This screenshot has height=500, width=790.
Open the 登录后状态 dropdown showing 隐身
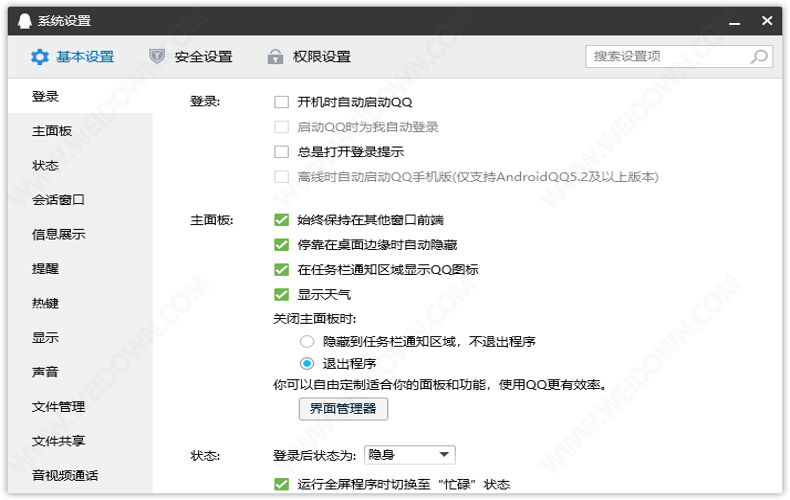(410, 455)
